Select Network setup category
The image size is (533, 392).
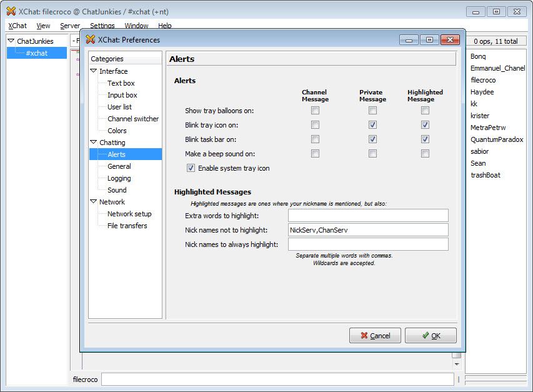coord(129,214)
